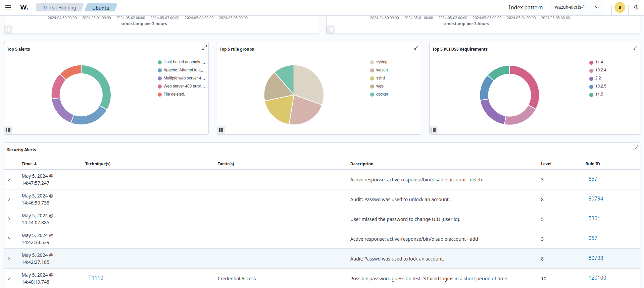Click the sshd legend color dot
The image size is (644, 288).
372,78
